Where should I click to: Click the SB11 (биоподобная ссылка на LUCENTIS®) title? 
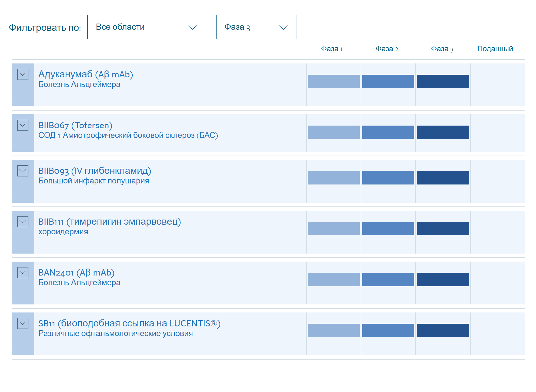tap(129, 323)
